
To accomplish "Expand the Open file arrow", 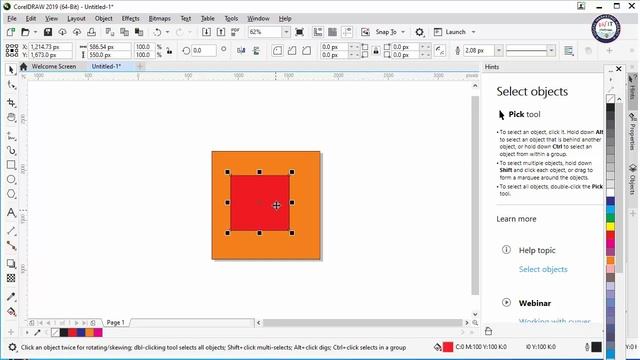I will pyautogui.click(x=36, y=32).
